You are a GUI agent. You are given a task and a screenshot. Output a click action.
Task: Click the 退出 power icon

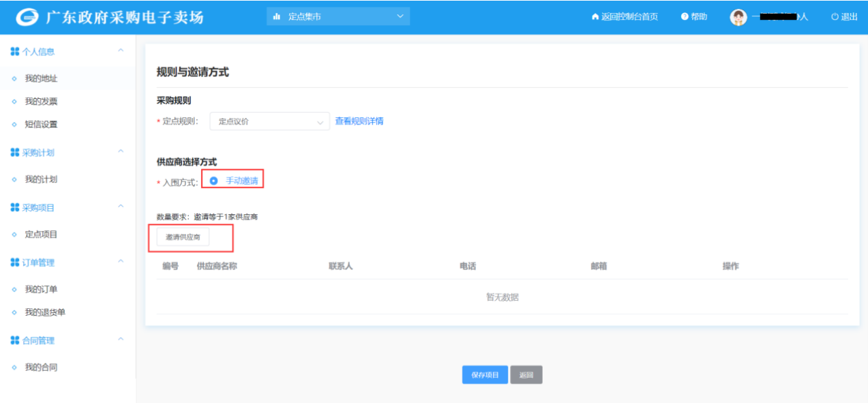click(x=834, y=17)
